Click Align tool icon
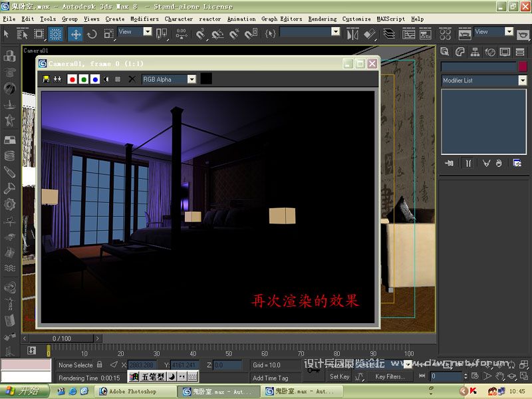 point(370,34)
